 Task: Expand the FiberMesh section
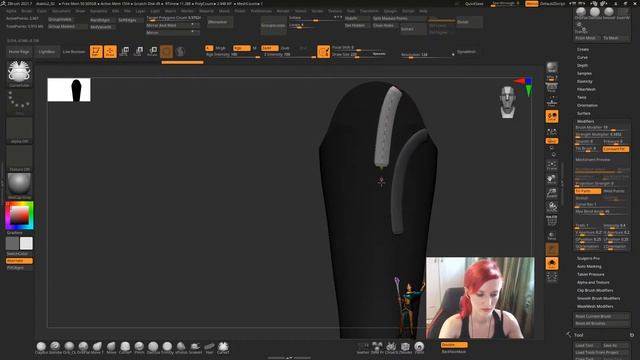tap(586, 89)
